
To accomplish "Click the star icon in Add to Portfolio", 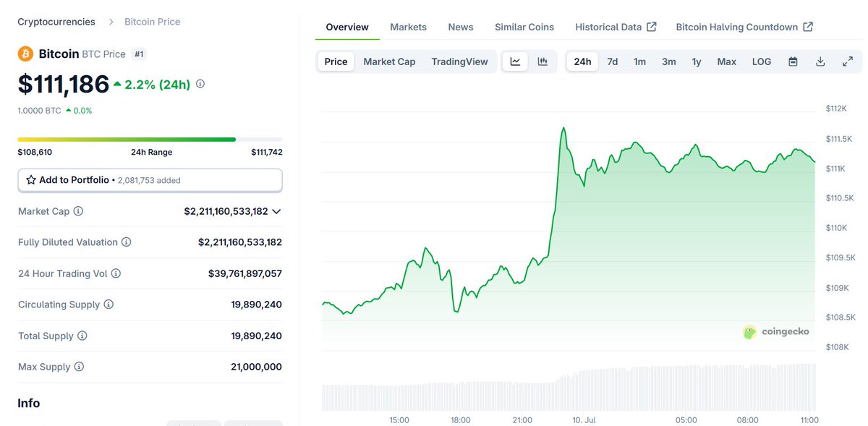I will 31,180.
